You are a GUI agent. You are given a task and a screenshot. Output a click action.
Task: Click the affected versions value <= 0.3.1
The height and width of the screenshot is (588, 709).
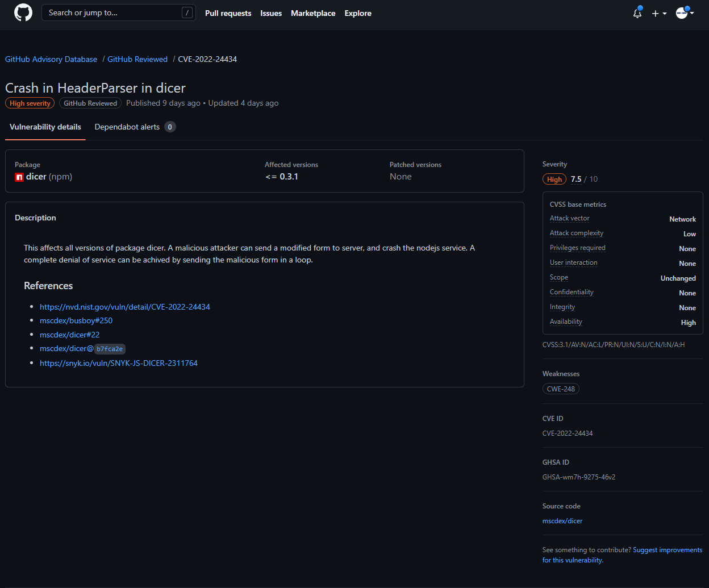click(x=282, y=177)
